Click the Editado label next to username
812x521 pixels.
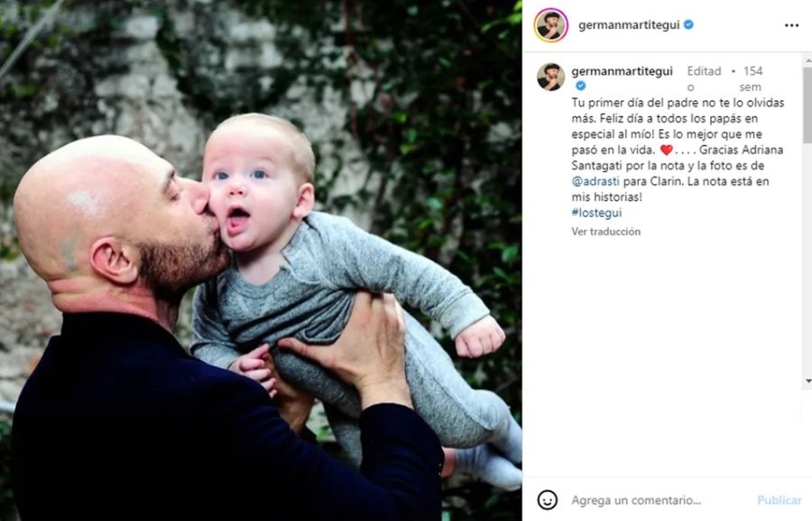click(704, 78)
